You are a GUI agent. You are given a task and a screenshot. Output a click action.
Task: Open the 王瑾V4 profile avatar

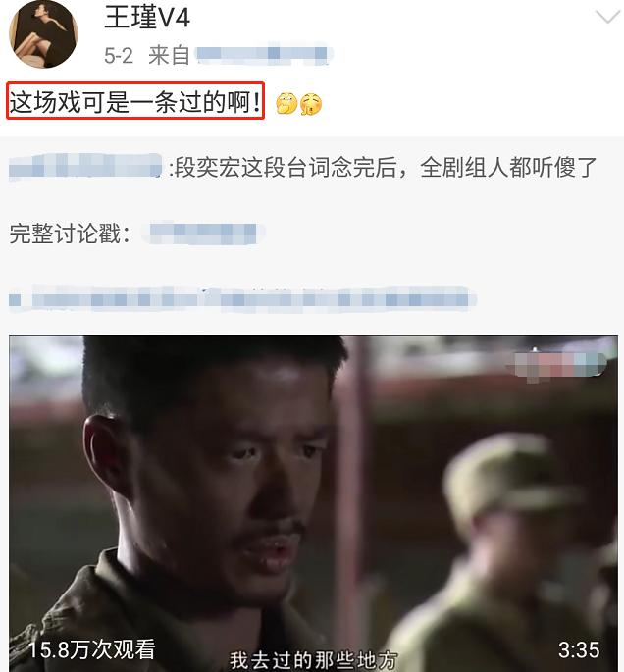tap(43, 34)
